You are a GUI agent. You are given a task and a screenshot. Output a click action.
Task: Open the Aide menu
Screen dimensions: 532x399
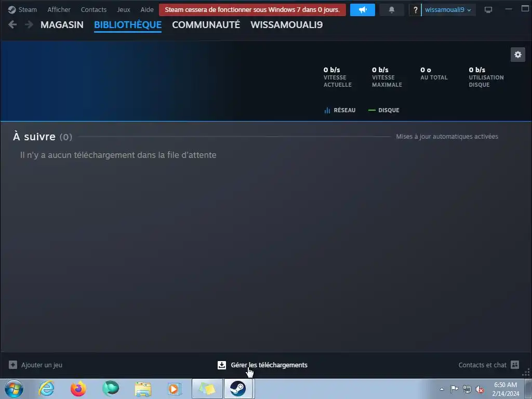pos(147,9)
